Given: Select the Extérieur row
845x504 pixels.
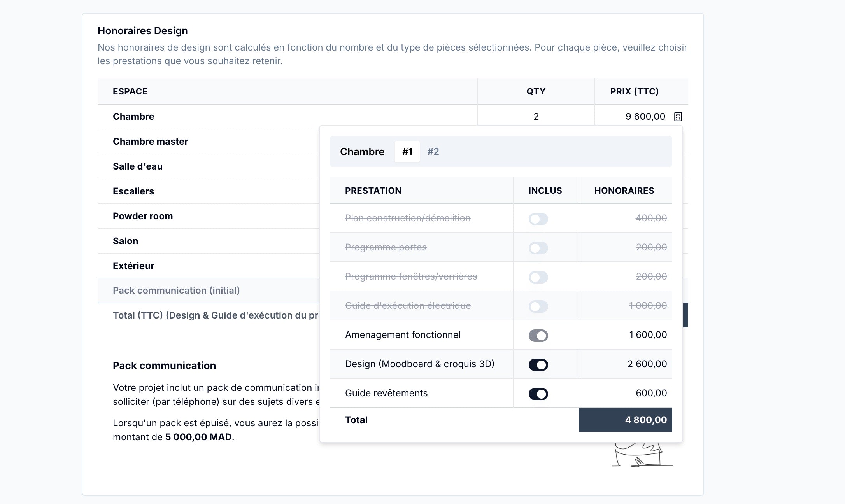Looking at the screenshot, I should point(133,266).
